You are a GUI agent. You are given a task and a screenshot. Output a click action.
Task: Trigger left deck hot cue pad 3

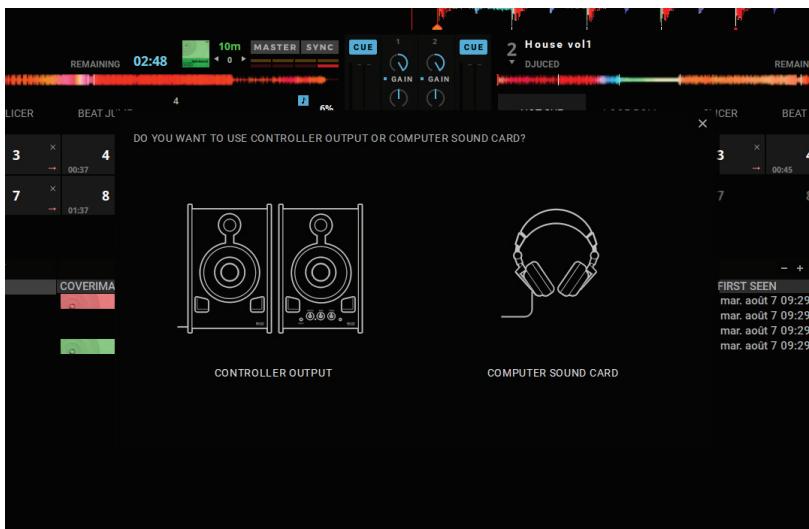tap(33, 155)
